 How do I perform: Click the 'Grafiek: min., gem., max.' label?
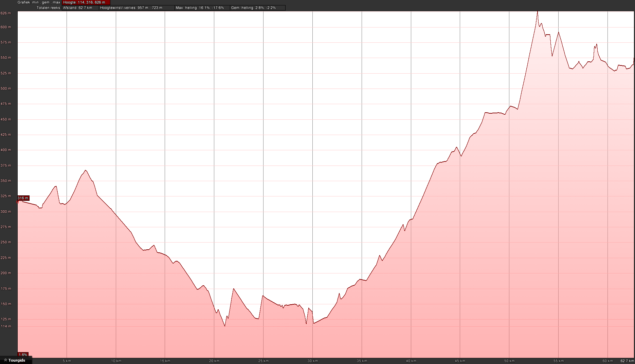click(x=39, y=2)
